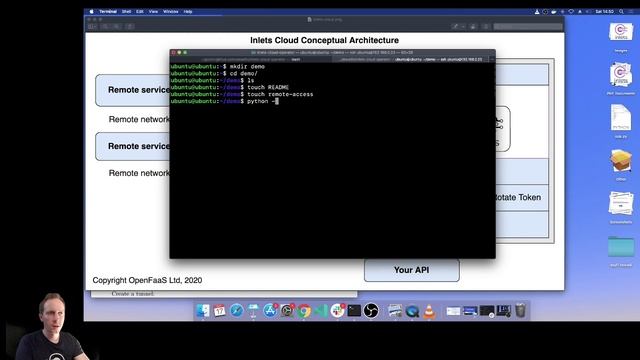
Task: Click the markup pen icon in Preview toolbar
Action: pyautogui.click(x=455, y=27)
